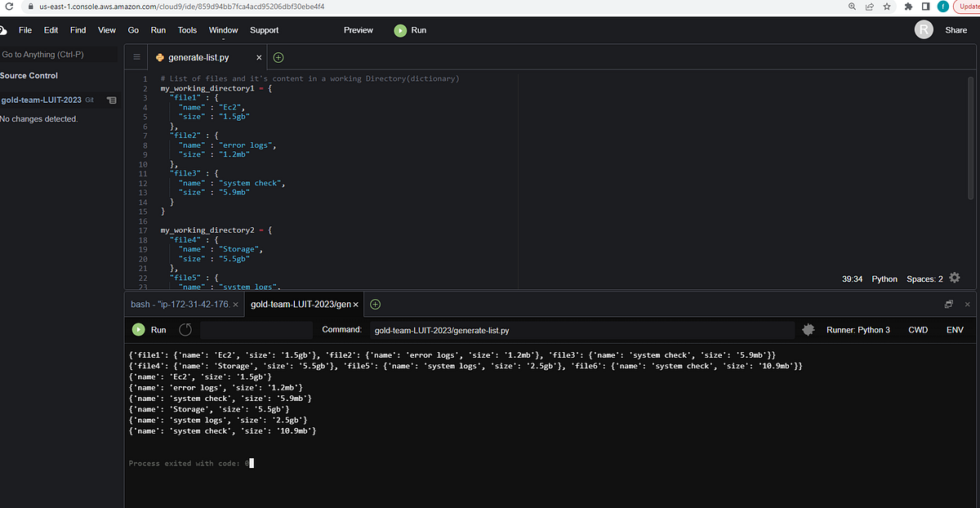Refresh the gold-team-LUIT-2023 Git repository status
This screenshot has height=508, width=980.
tap(112, 100)
